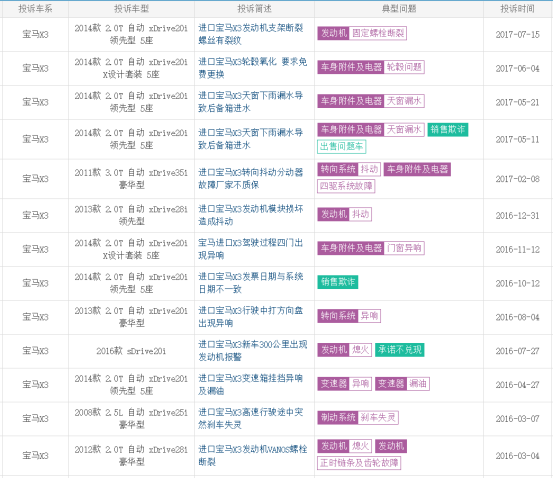
Task: Click the '投诉车系' column header
Action: coord(35,9)
